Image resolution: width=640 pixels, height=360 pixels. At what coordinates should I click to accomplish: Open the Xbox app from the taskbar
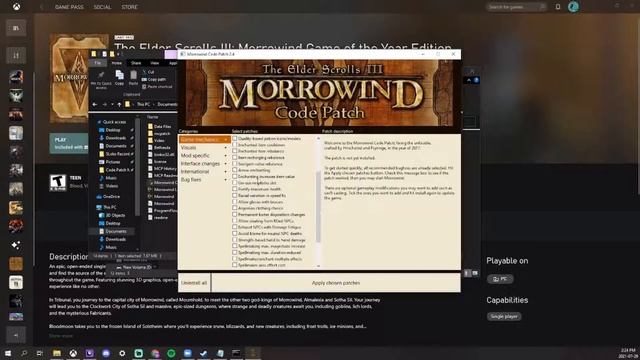tap(73, 353)
